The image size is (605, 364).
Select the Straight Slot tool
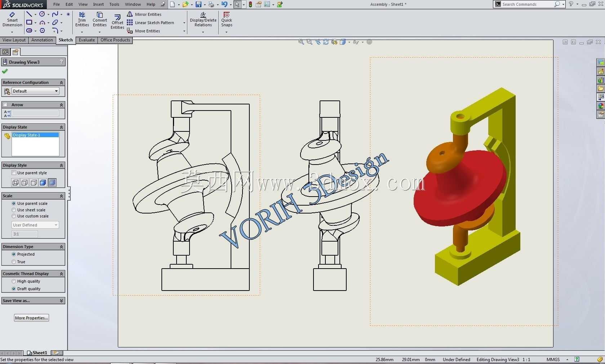click(29, 31)
